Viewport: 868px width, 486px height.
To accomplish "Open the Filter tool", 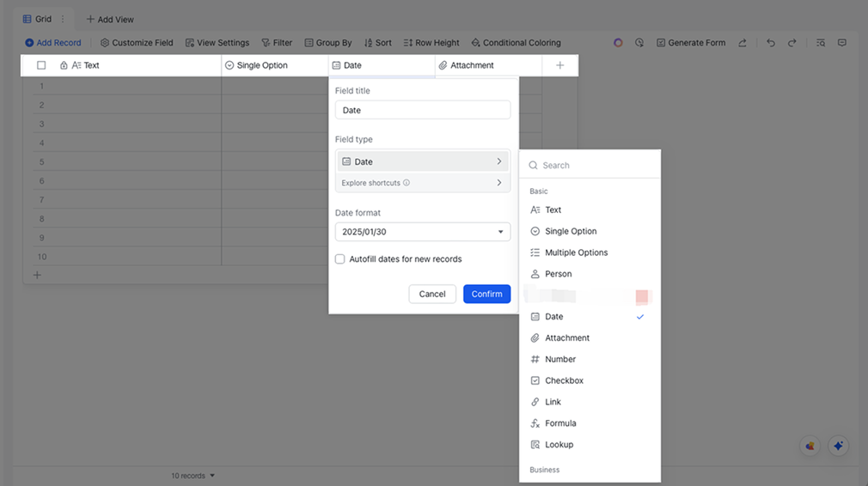I will (x=277, y=43).
